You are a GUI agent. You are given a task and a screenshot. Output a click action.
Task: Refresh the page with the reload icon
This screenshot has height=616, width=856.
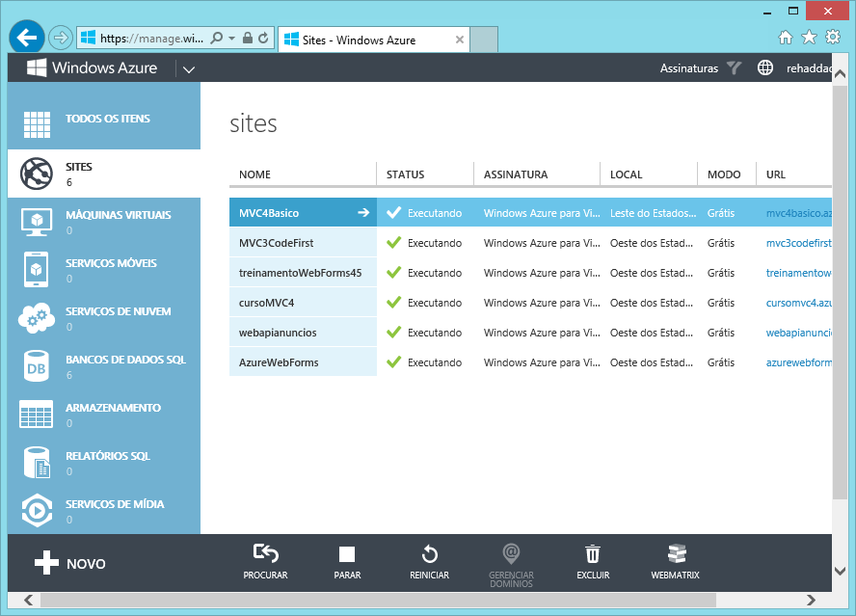click(264, 38)
